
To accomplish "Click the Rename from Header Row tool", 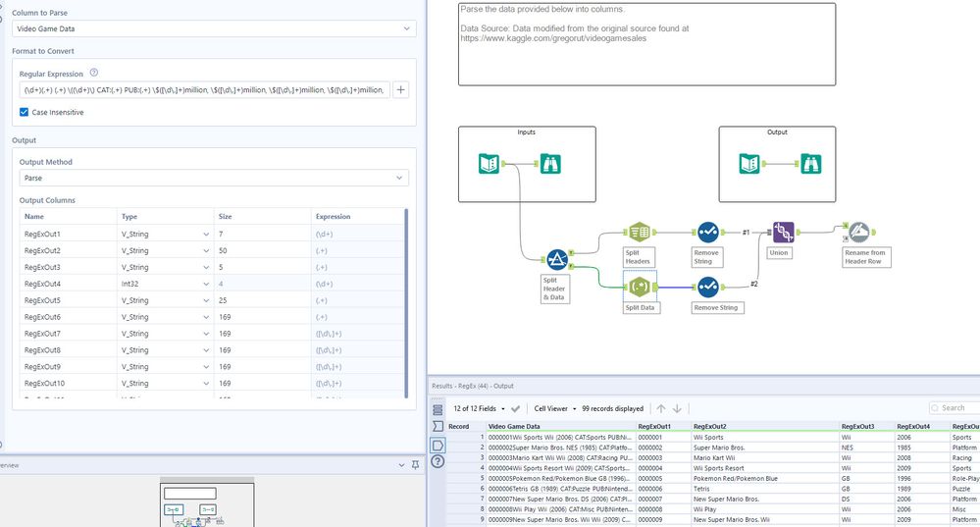I will click(x=858, y=232).
